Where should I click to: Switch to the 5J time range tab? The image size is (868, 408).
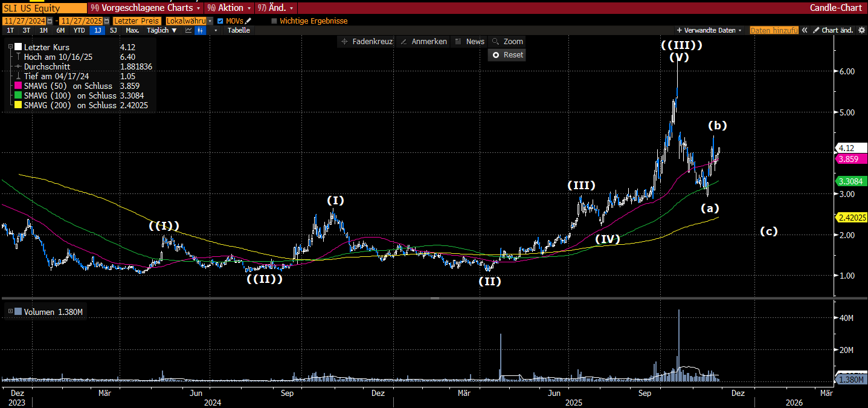[113, 30]
